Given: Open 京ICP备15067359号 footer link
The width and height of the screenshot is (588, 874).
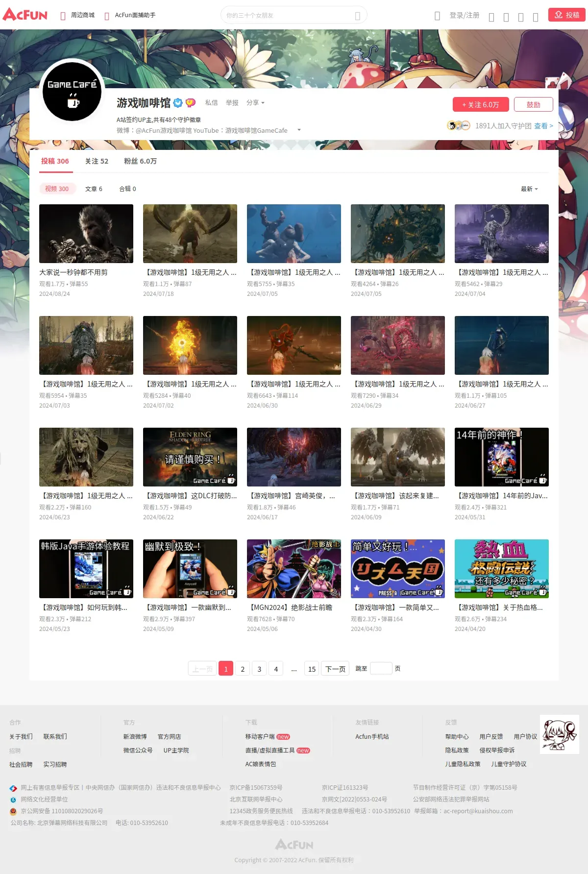Looking at the screenshot, I should 256,787.
